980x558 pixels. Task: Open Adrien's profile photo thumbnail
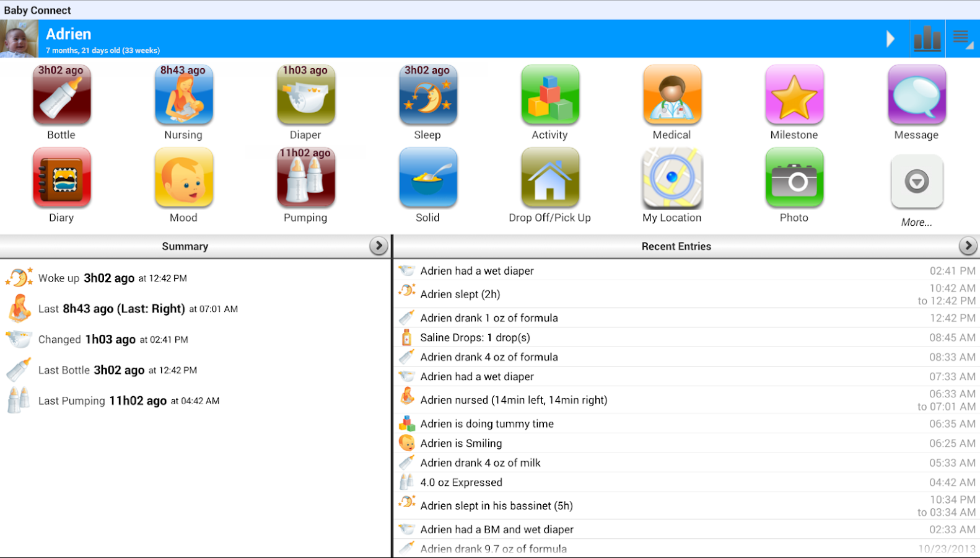(x=19, y=39)
